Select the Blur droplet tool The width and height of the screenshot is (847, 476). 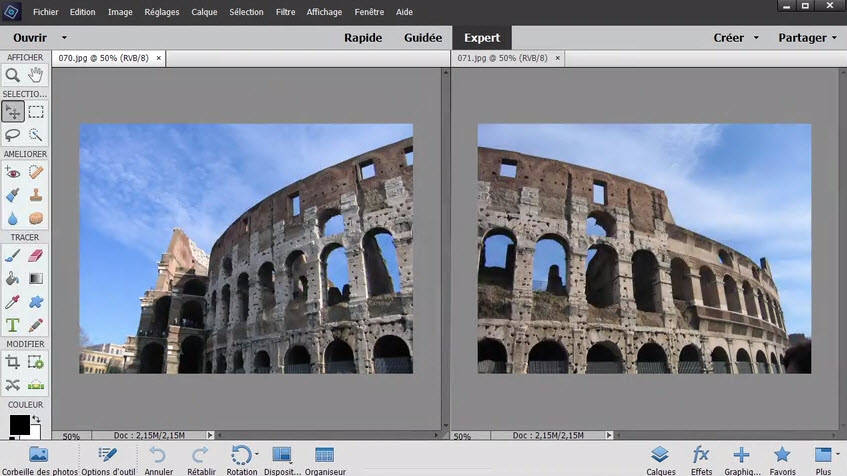click(x=12, y=218)
